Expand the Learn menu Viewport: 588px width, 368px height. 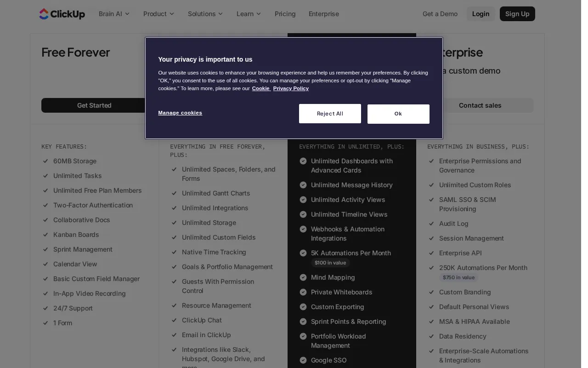pyautogui.click(x=249, y=14)
